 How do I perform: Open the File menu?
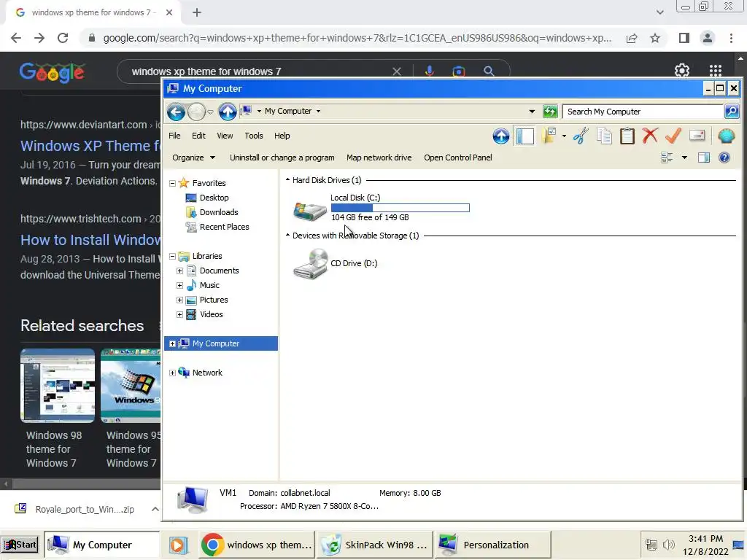click(174, 136)
